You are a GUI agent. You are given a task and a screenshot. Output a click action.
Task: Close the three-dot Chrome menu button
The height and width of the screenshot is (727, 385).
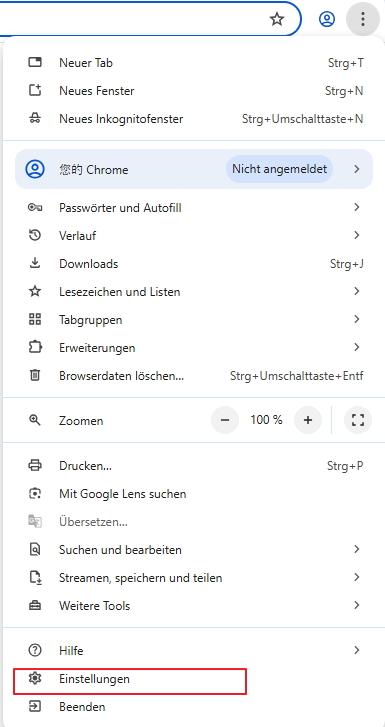[x=363, y=19]
